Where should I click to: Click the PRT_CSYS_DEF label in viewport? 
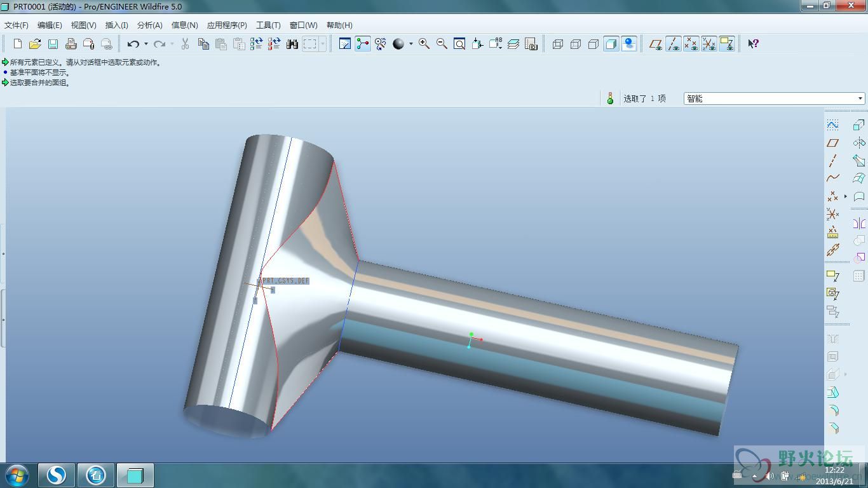(286, 281)
